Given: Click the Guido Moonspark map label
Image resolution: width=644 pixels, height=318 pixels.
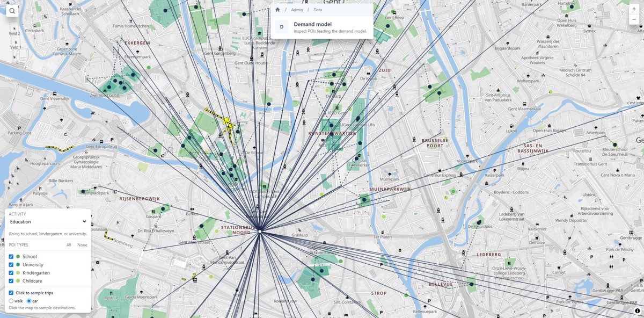Looking at the screenshot, I should click(140, 297).
